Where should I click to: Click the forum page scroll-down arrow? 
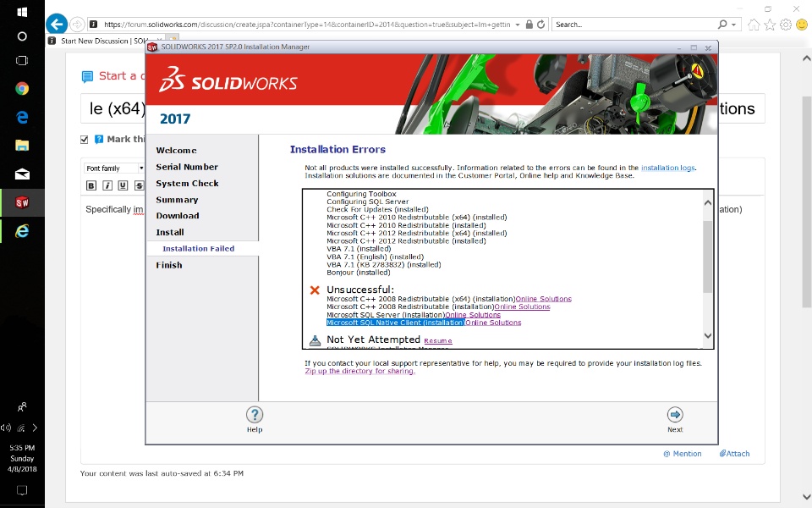[x=806, y=497]
